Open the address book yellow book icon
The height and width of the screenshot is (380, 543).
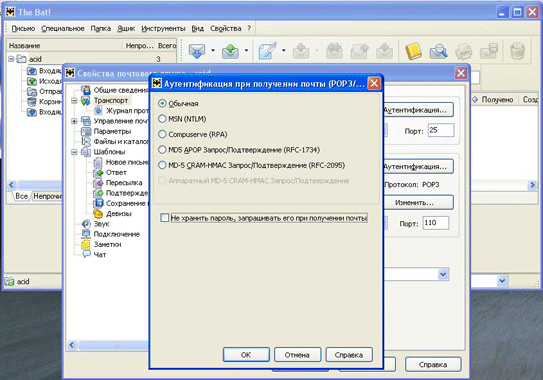pyautogui.click(x=413, y=51)
